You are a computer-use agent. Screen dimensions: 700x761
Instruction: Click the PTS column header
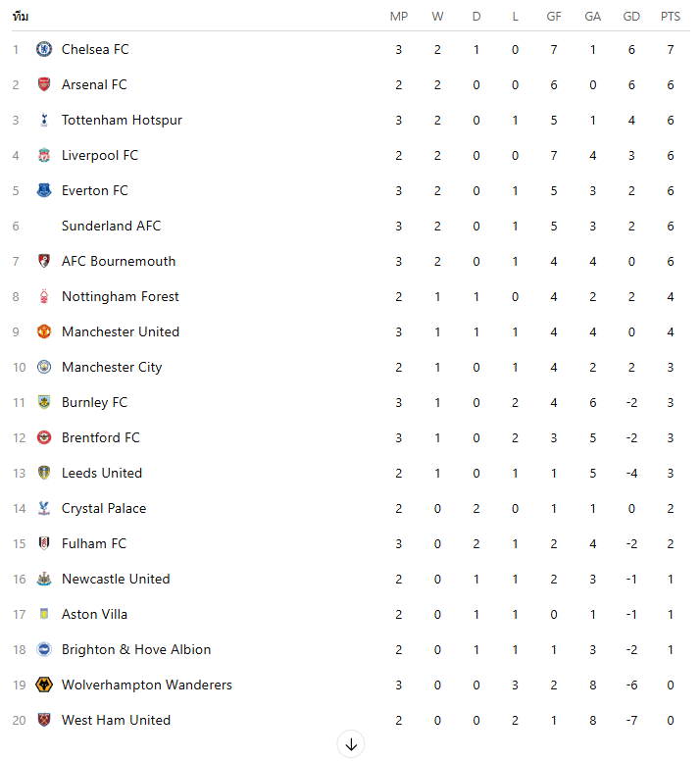pos(671,17)
